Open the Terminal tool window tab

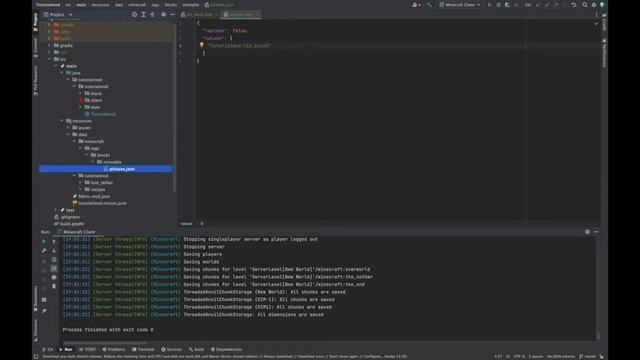click(143, 349)
